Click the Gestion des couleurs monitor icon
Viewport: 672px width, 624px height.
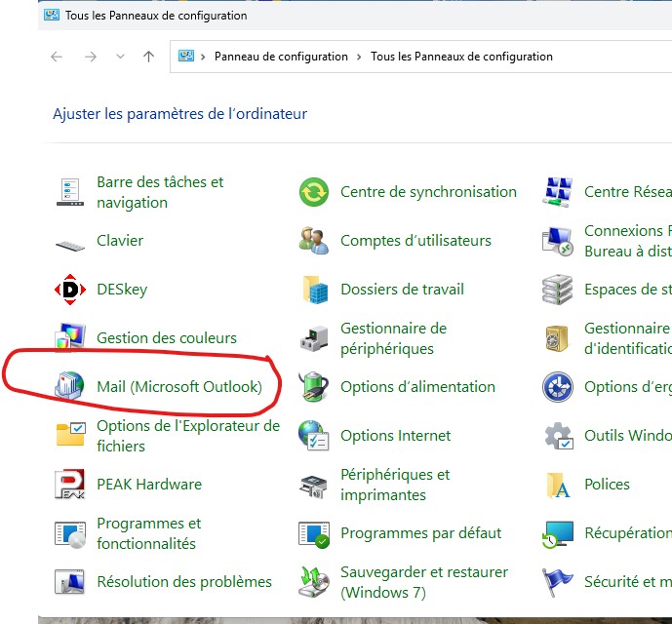(x=70, y=336)
